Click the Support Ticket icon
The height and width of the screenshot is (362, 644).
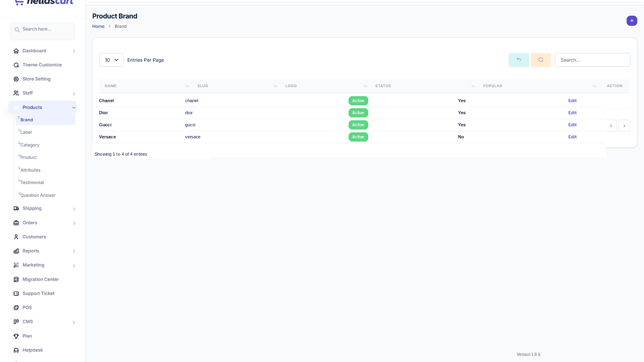point(16,294)
